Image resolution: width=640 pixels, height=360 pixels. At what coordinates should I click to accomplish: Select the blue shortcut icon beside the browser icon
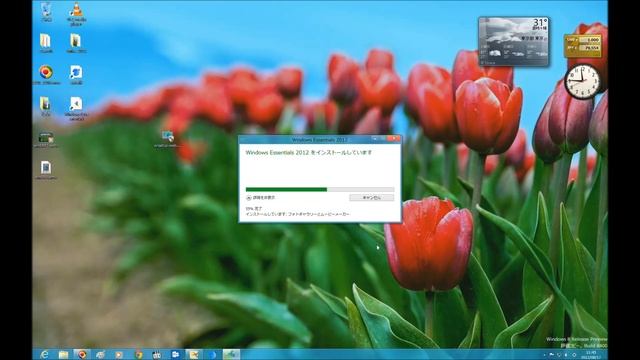tap(76, 74)
